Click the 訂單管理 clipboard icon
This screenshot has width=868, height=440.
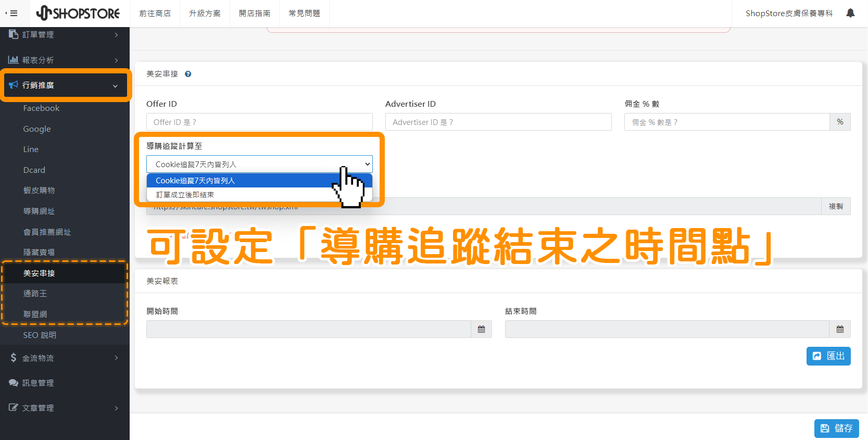[14, 34]
